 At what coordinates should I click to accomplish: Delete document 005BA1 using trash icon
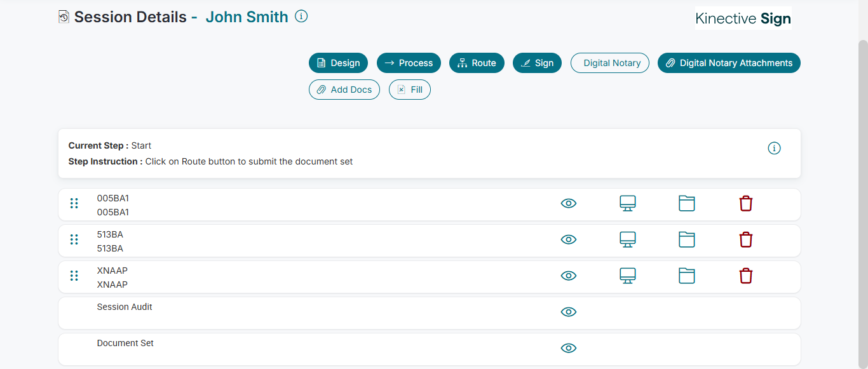[x=746, y=204]
